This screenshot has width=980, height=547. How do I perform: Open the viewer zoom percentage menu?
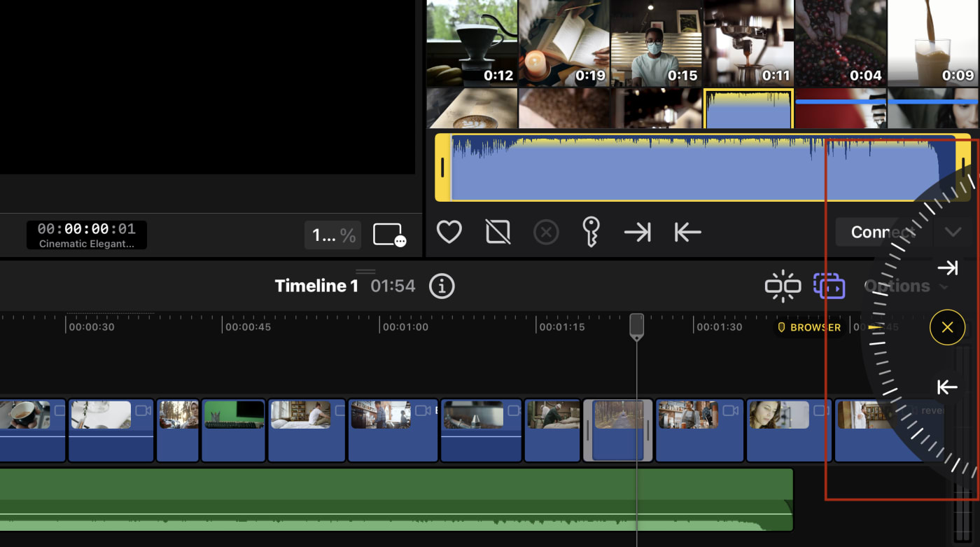[332, 235]
